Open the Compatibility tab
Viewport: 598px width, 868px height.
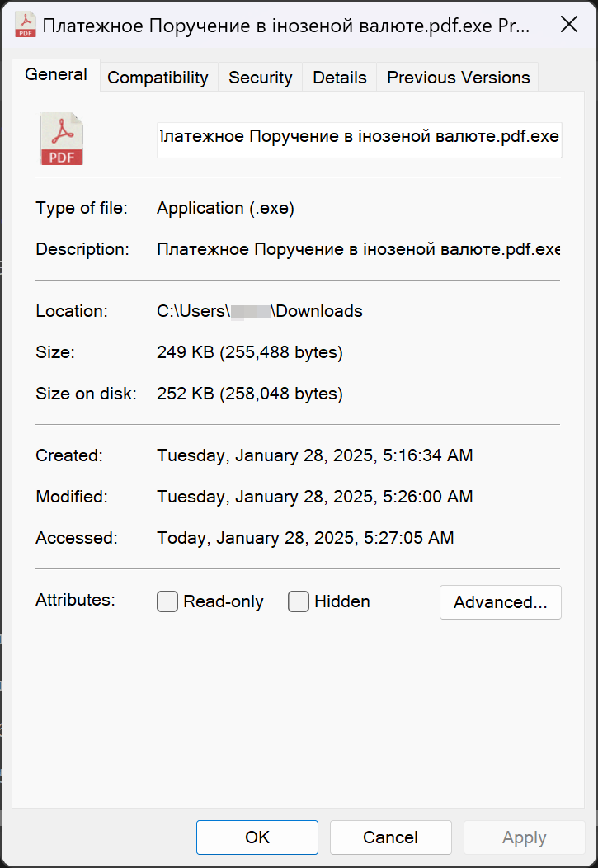pos(158,78)
